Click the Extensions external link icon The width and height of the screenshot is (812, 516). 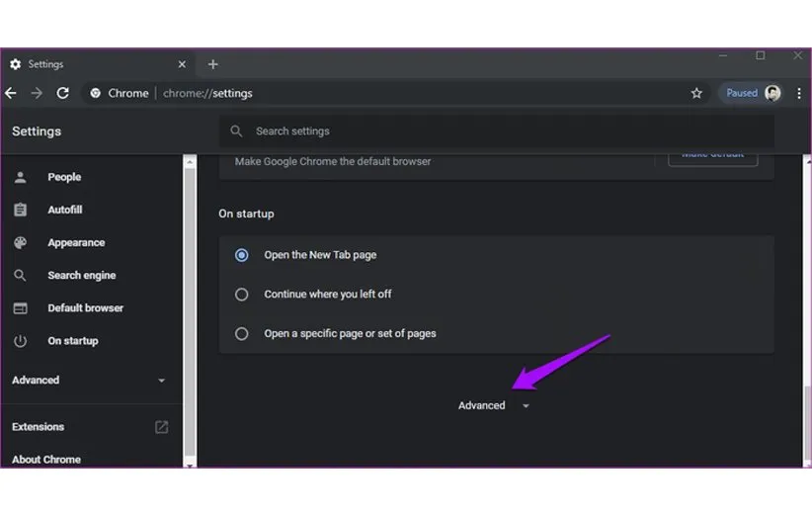162,427
